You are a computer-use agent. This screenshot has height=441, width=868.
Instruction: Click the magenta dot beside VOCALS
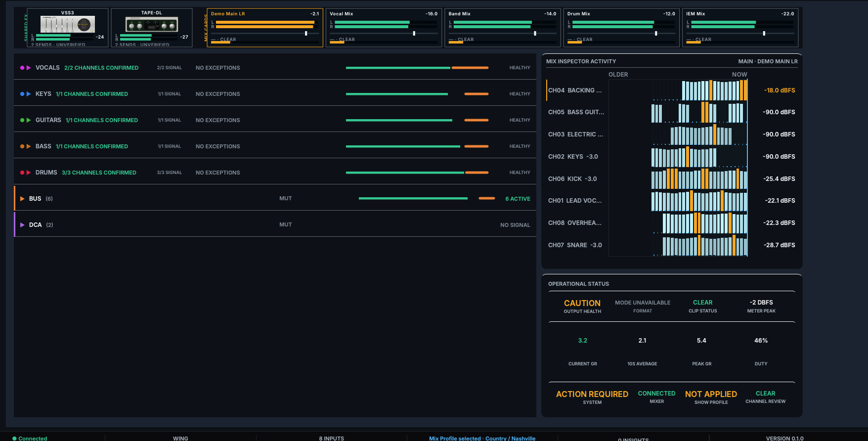22,68
